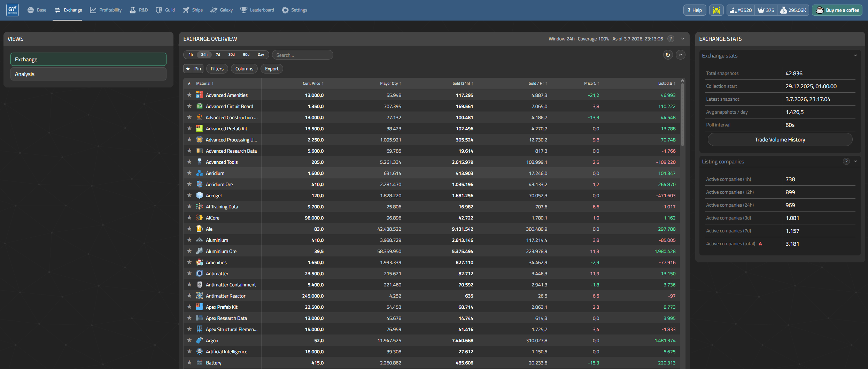Open the Ships tab
This screenshot has height=369, width=868.
[x=193, y=10]
